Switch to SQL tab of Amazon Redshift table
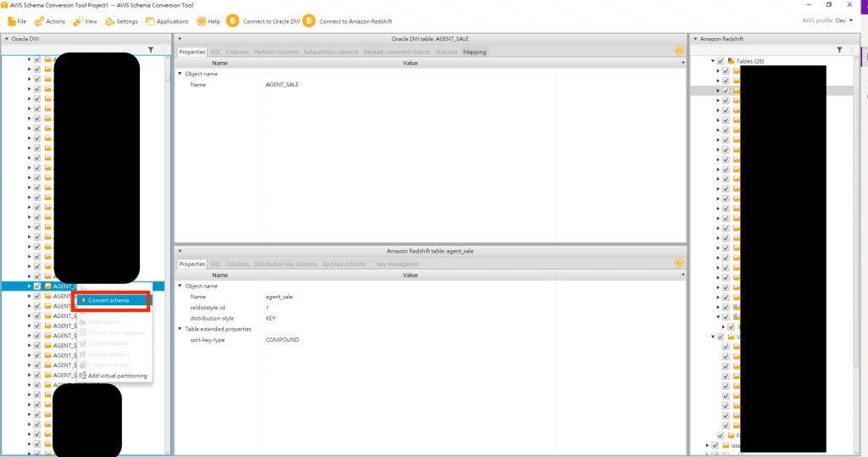The width and height of the screenshot is (868, 457). coord(215,264)
